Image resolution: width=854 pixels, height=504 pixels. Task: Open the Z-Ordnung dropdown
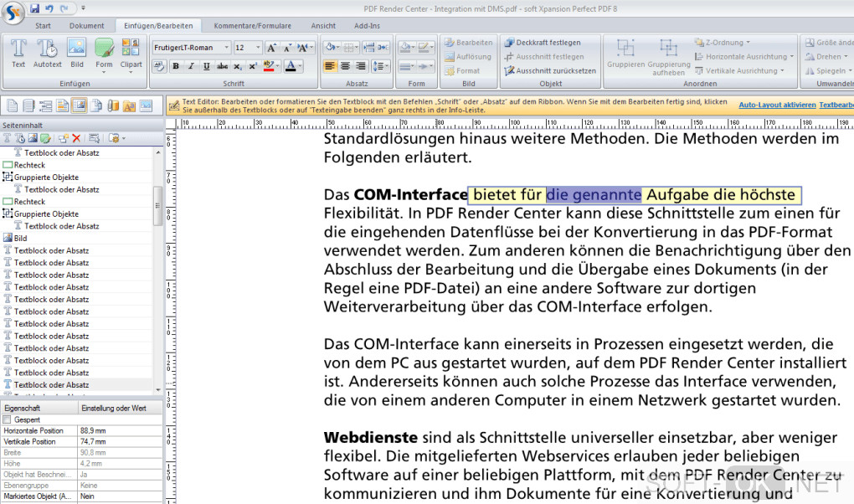723,43
